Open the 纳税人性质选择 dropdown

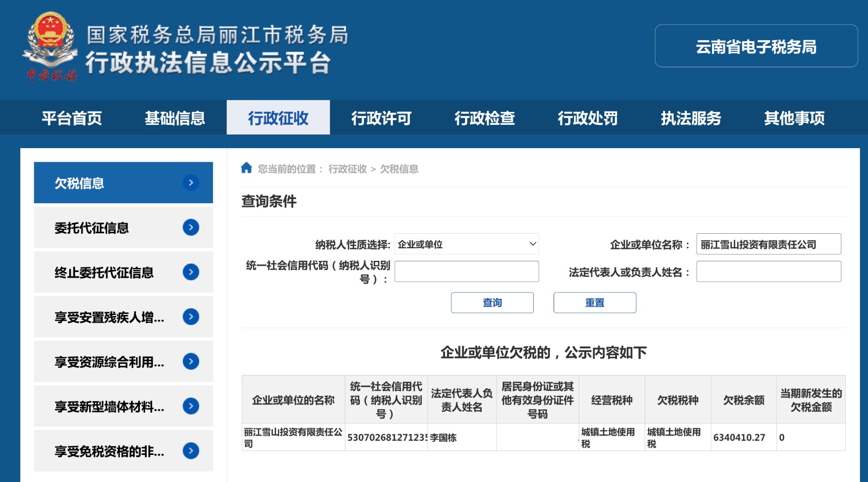click(x=466, y=244)
